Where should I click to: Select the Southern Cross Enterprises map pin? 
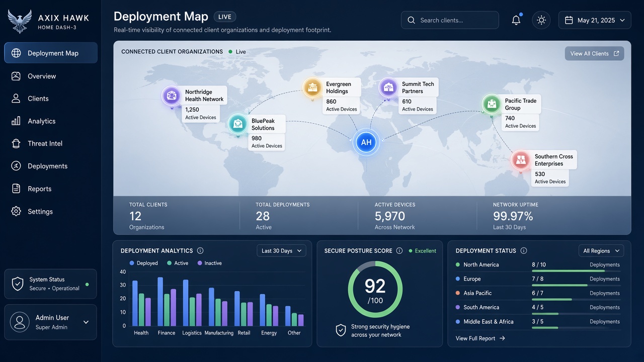(x=521, y=160)
